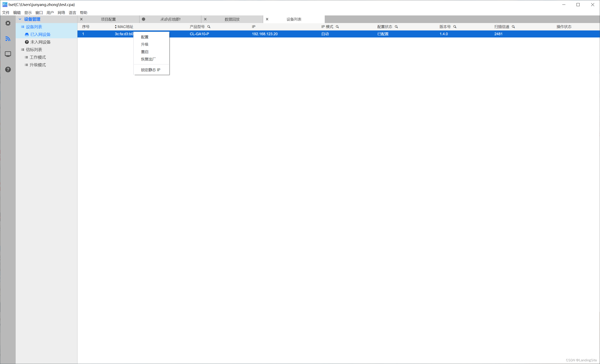Image resolution: width=600 pixels, height=364 pixels.
Task: Open the monitor display sidebar icon
Action: 8,54
